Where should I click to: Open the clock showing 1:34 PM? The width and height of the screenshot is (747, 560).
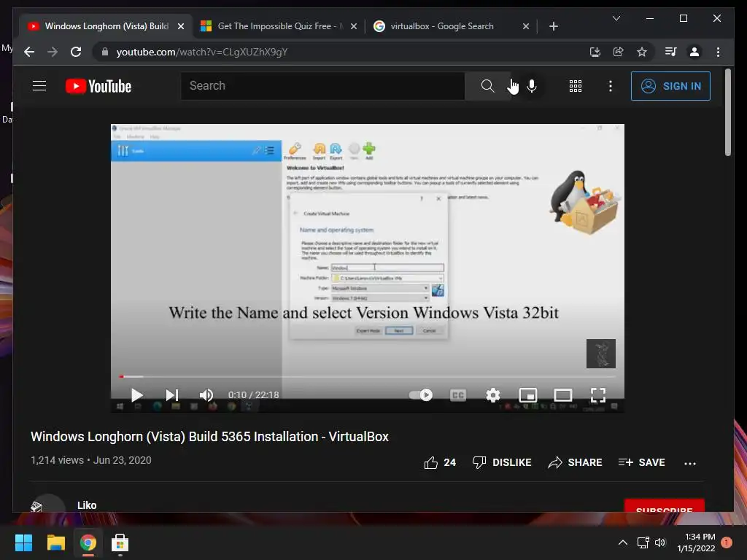[x=696, y=542]
